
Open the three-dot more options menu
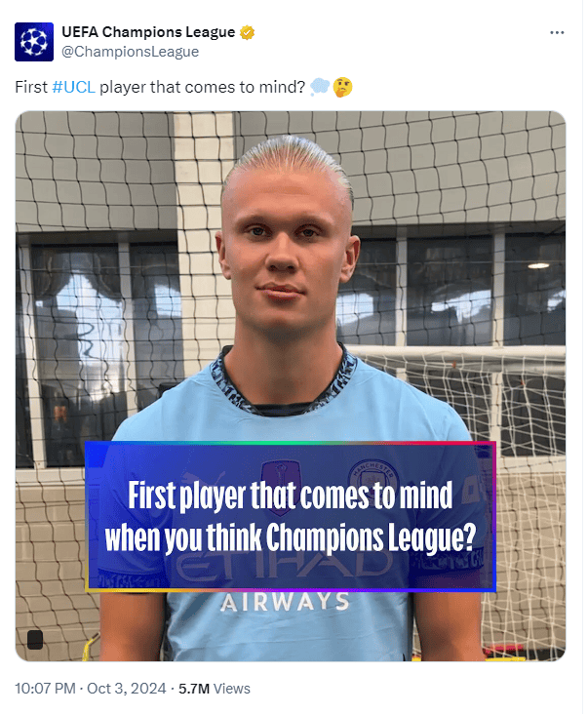click(557, 33)
